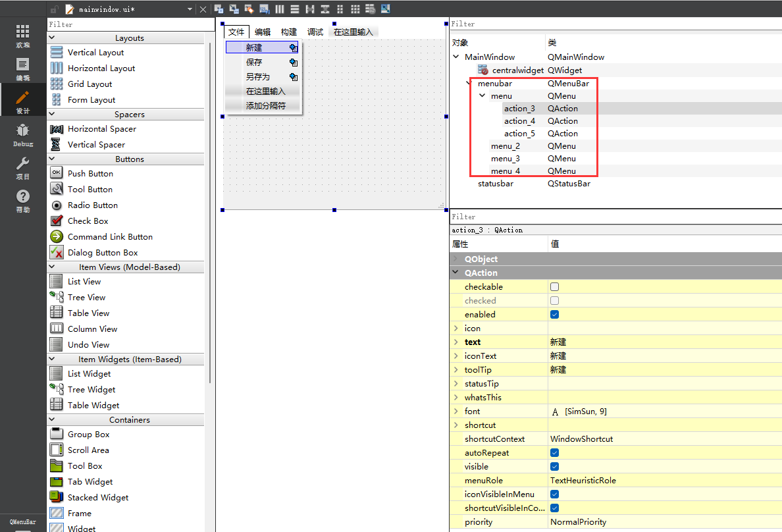Uncheck the enabled property checkbox
The image size is (782, 532).
554,315
